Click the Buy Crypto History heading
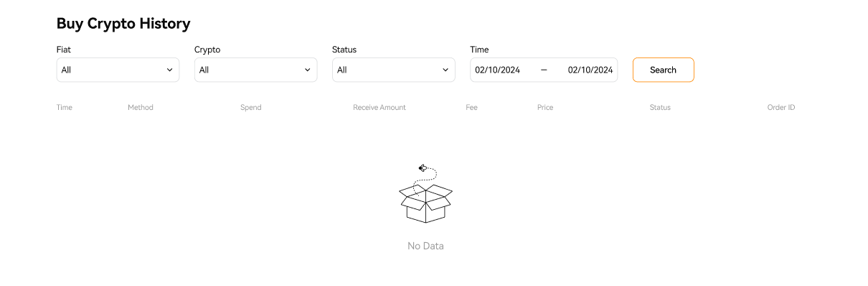This screenshot has height=286, width=868. [x=123, y=24]
